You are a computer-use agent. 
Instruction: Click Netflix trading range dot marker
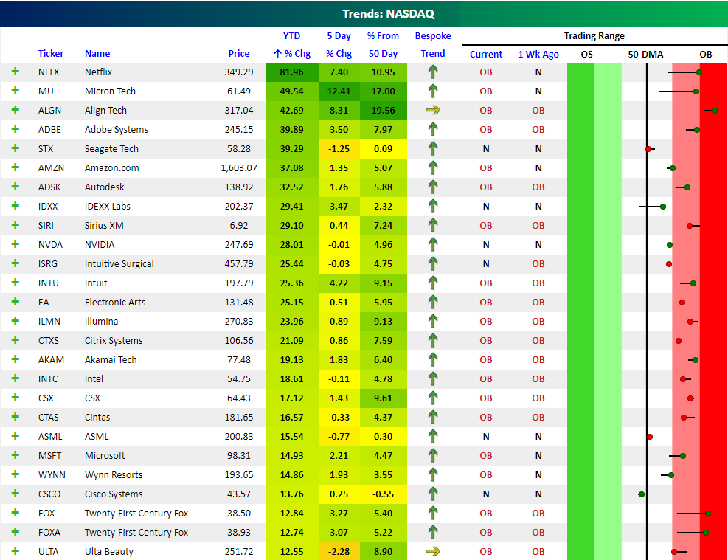tap(698, 72)
